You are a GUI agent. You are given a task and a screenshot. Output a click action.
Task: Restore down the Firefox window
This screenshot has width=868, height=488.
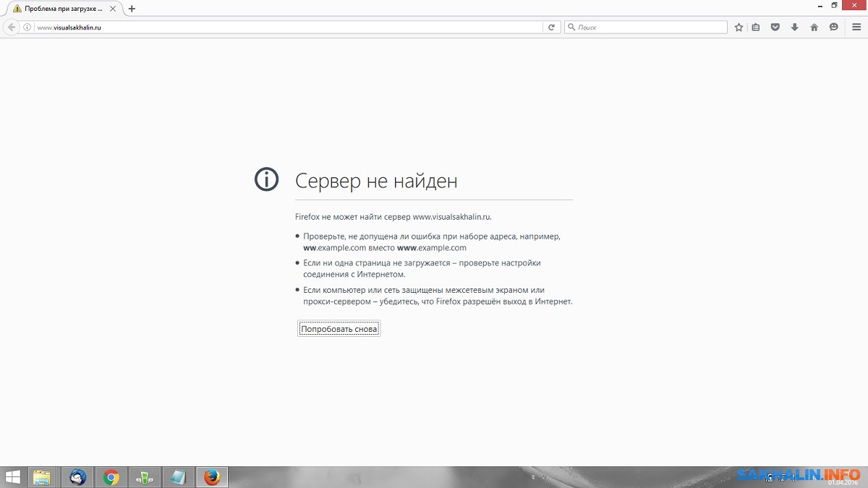pyautogui.click(x=834, y=6)
